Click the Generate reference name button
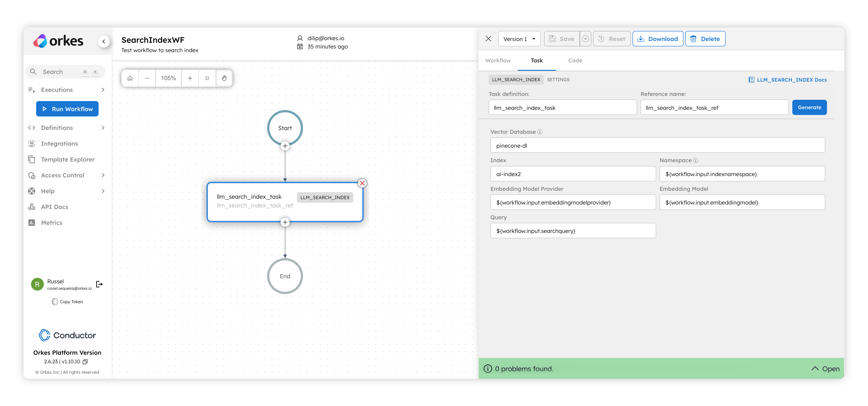This screenshot has height=406, width=868. pos(809,107)
